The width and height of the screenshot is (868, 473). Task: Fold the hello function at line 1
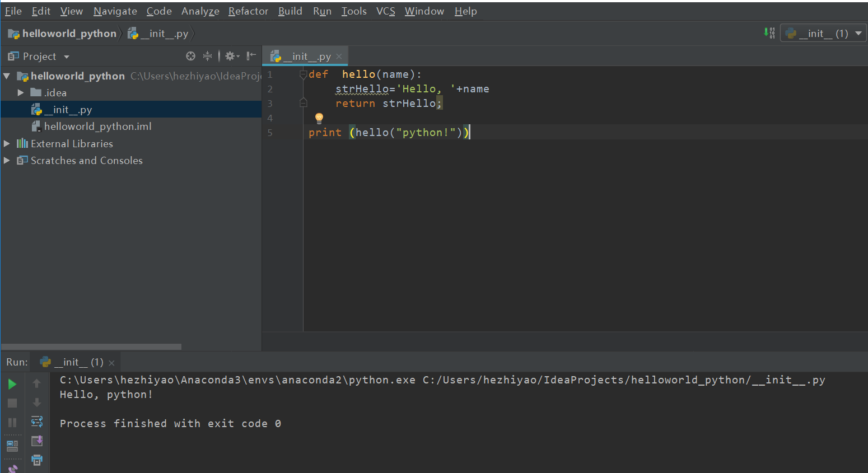303,74
